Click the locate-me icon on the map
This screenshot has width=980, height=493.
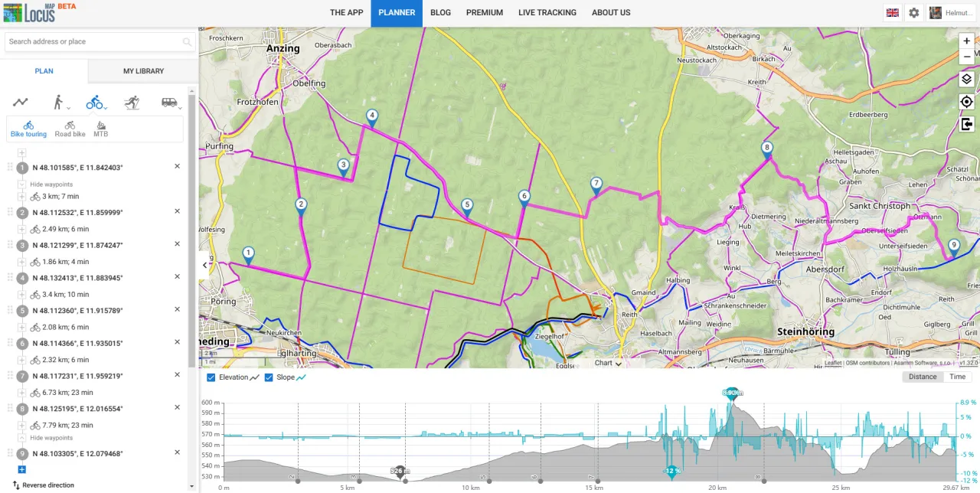coord(966,101)
